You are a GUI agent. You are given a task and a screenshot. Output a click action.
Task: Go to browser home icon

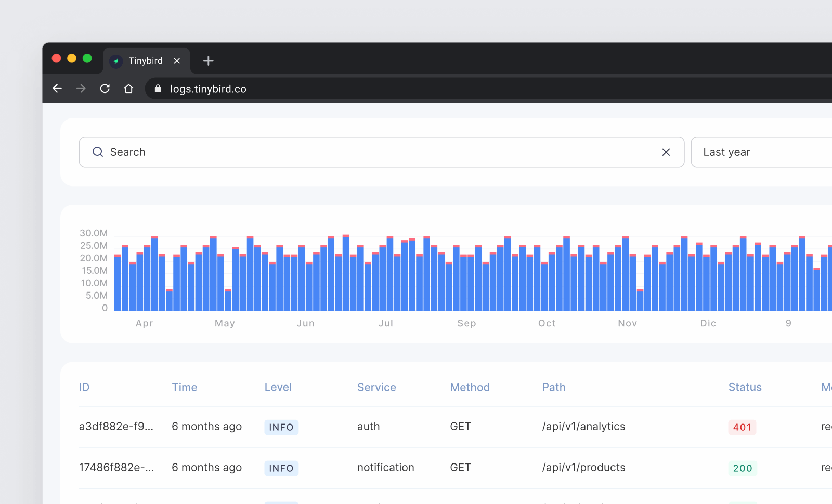coord(128,89)
